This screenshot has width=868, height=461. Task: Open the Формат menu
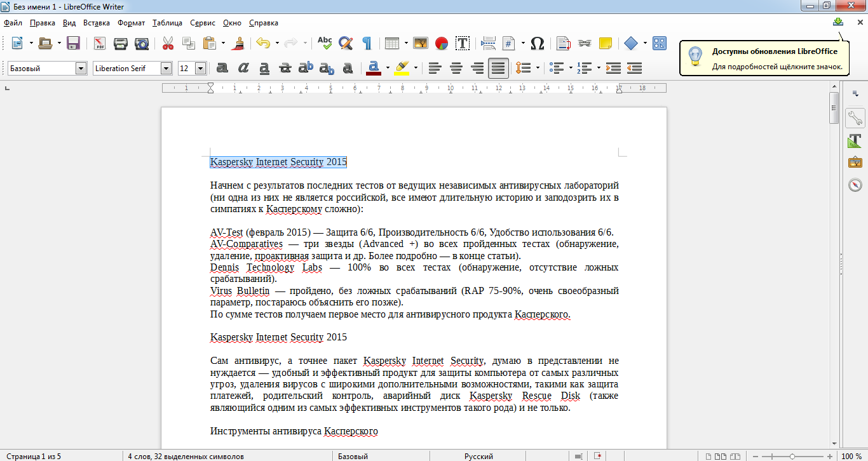[x=131, y=23]
